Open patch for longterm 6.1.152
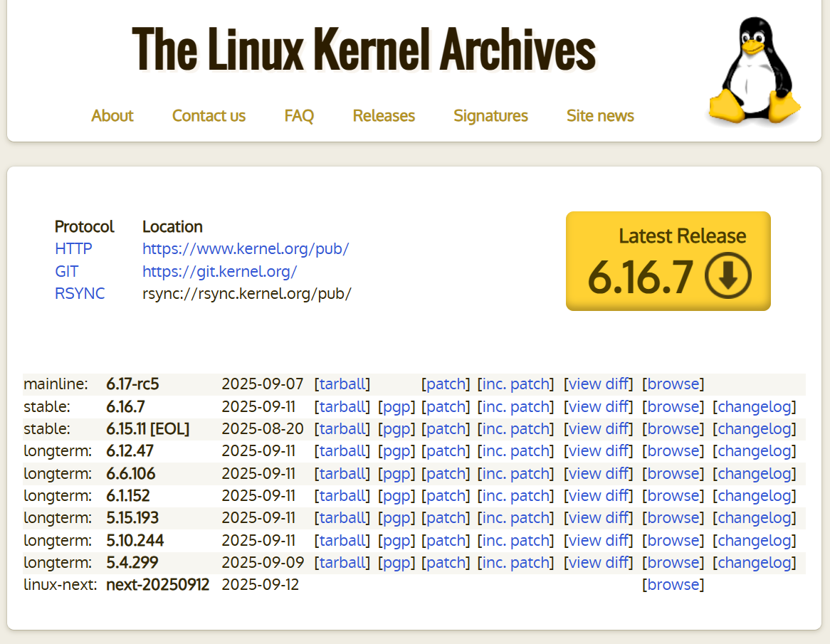830x644 pixels. tap(446, 497)
